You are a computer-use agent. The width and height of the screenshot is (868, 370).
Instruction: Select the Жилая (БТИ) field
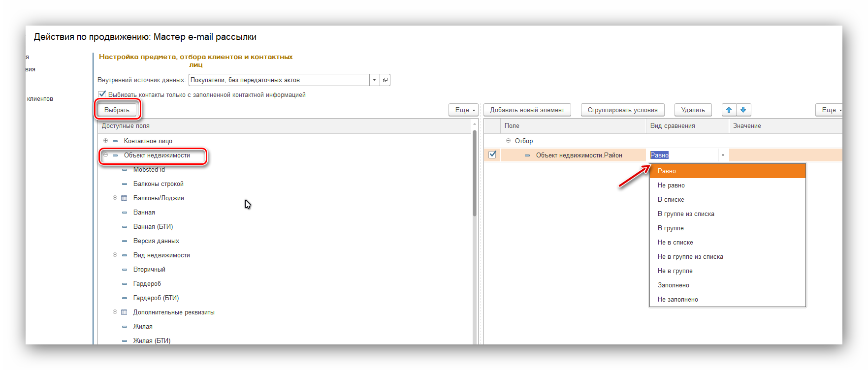tap(152, 341)
